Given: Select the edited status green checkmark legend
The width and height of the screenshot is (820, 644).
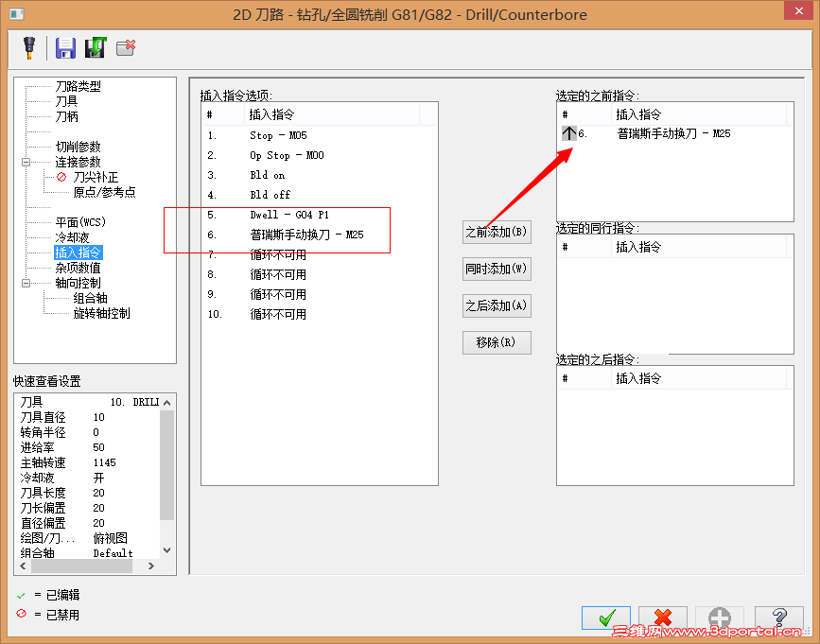Looking at the screenshot, I should coord(23,594).
